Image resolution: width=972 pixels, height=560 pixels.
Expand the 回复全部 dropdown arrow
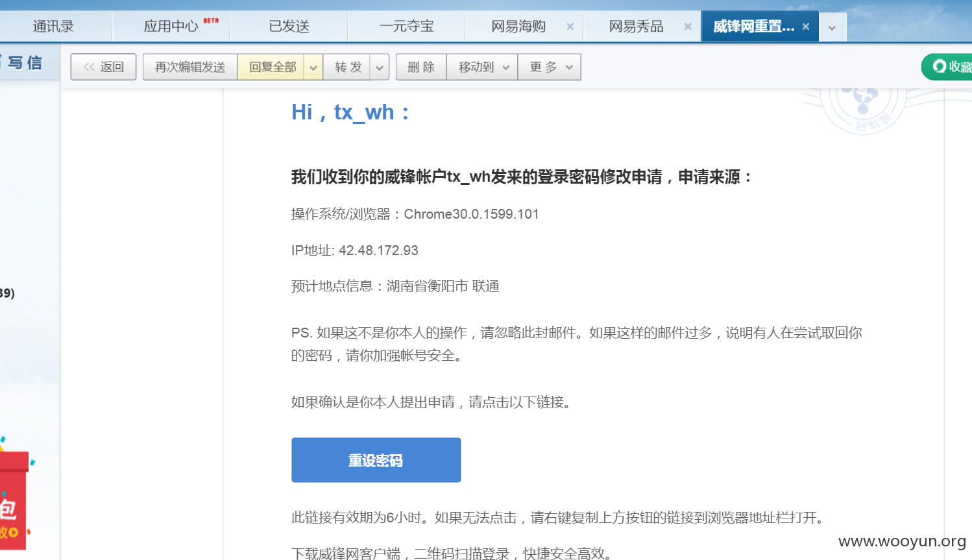coord(313,67)
